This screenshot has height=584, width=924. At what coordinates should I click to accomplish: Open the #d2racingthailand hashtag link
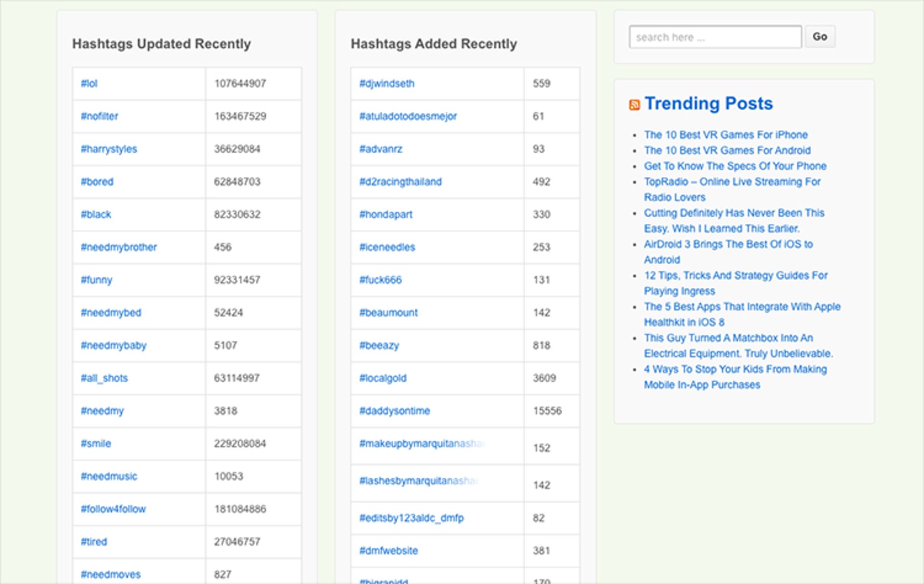401,182
